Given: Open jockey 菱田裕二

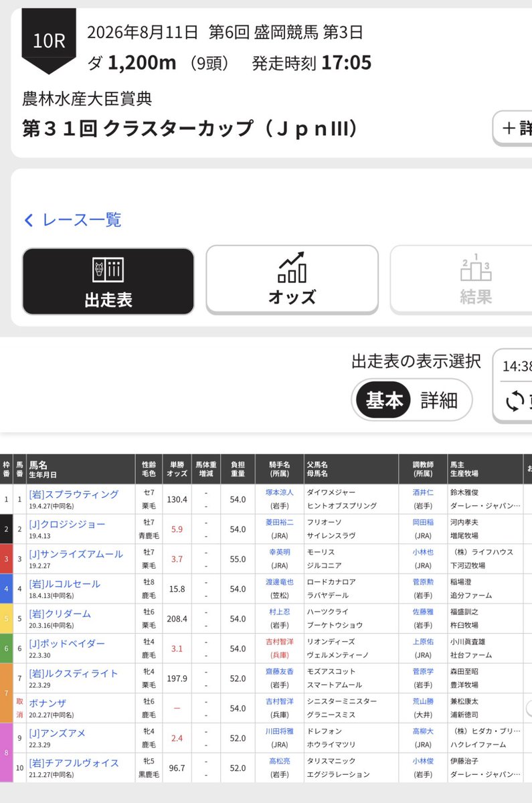Looking at the screenshot, I should [279, 522].
